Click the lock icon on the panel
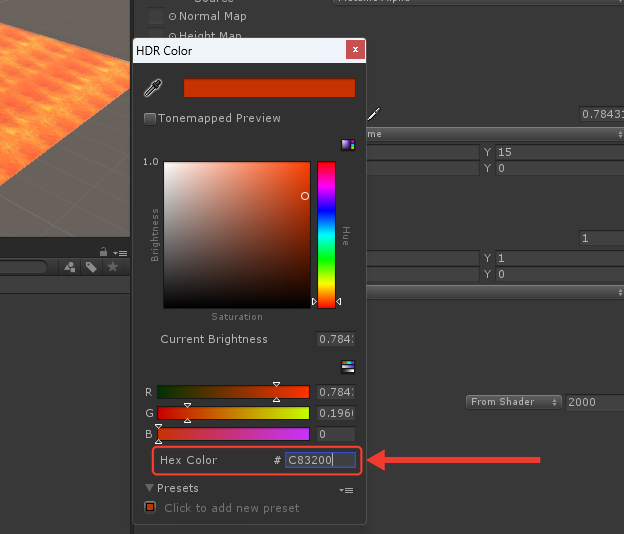The image size is (624, 534). click(x=103, y=252)
